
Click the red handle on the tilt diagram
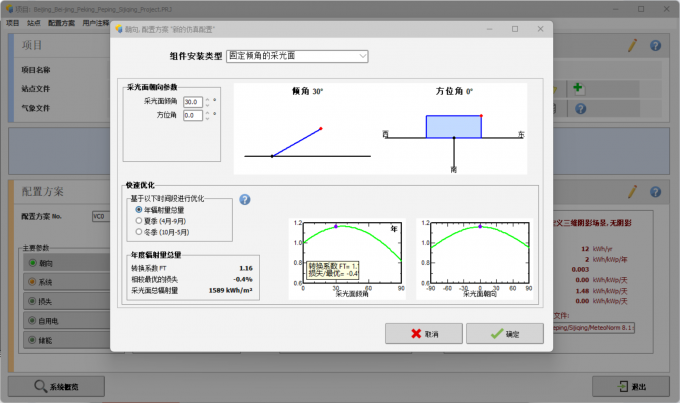pyautogui.click(x=320, y=128)
